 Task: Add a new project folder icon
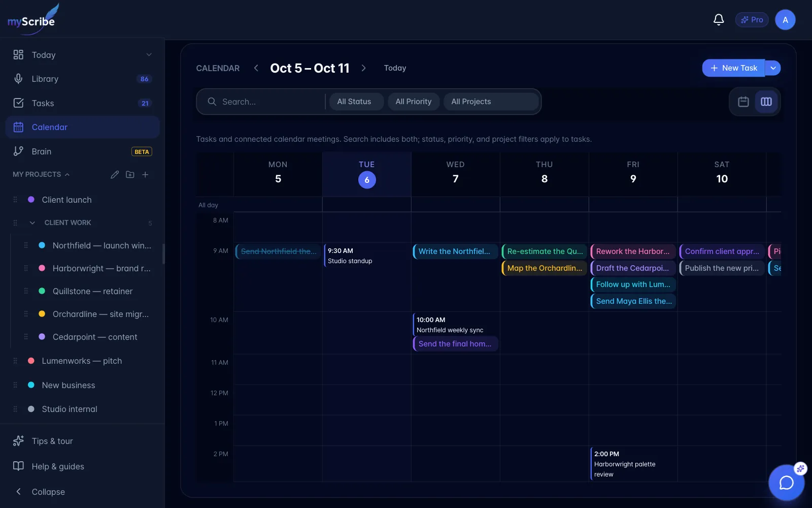click(130, 174)
